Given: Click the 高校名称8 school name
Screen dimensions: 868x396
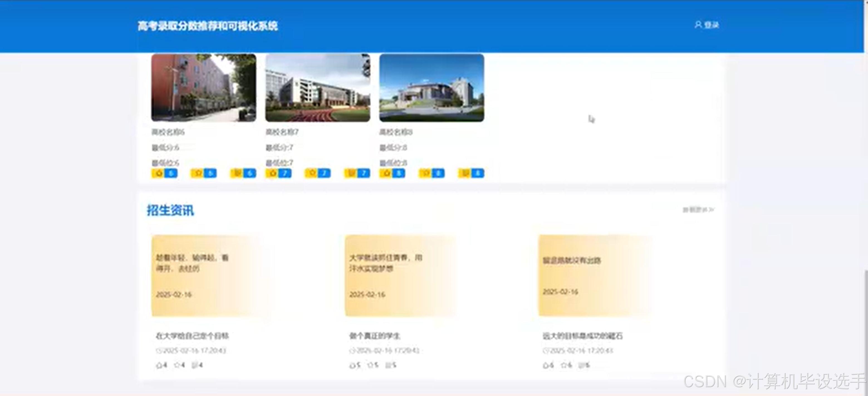Looking at the screenshot, I should click(396, 132).
